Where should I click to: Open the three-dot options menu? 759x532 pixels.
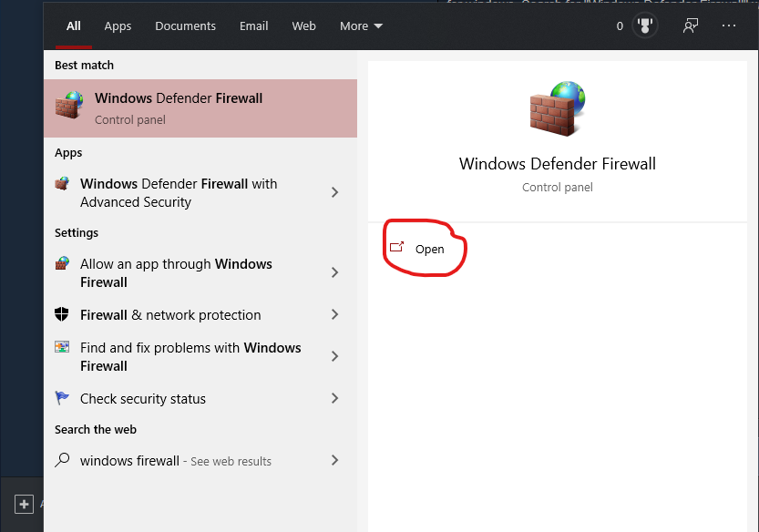point(729,26)
